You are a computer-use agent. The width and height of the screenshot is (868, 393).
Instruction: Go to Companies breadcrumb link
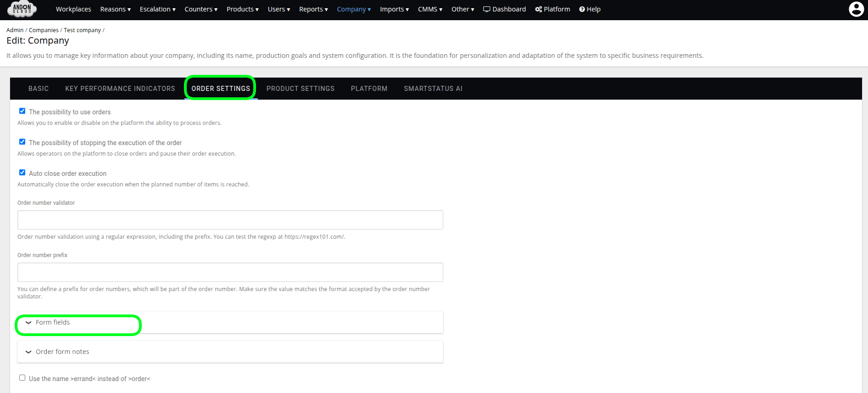click(x=44, y=30)
